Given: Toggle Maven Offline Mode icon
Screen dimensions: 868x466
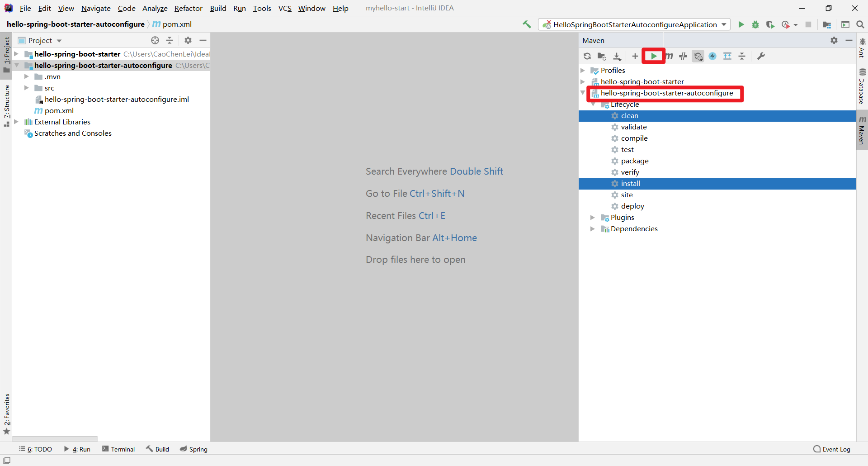Looking at the screenshot, I should [684, 56].
